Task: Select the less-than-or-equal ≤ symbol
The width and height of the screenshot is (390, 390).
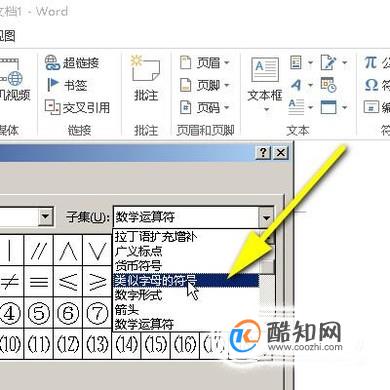Action: click(x=68, y=281)
